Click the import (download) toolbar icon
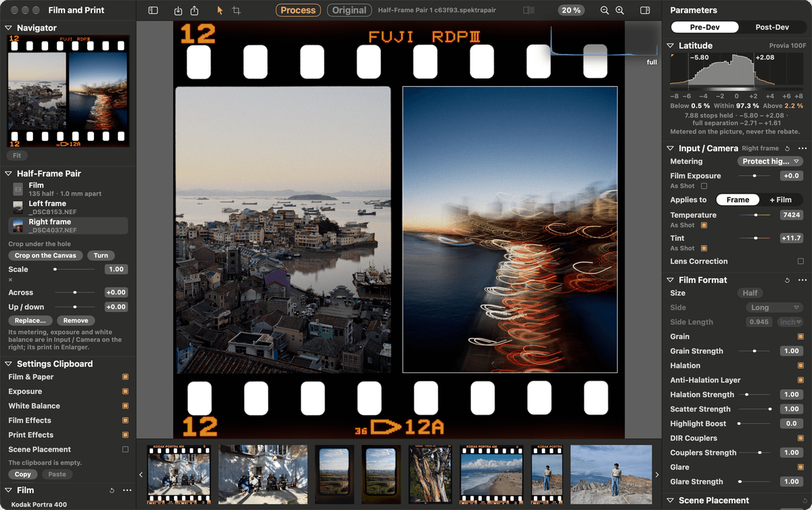The height and width of the screenshot is (510, 812). pos(178,10)
